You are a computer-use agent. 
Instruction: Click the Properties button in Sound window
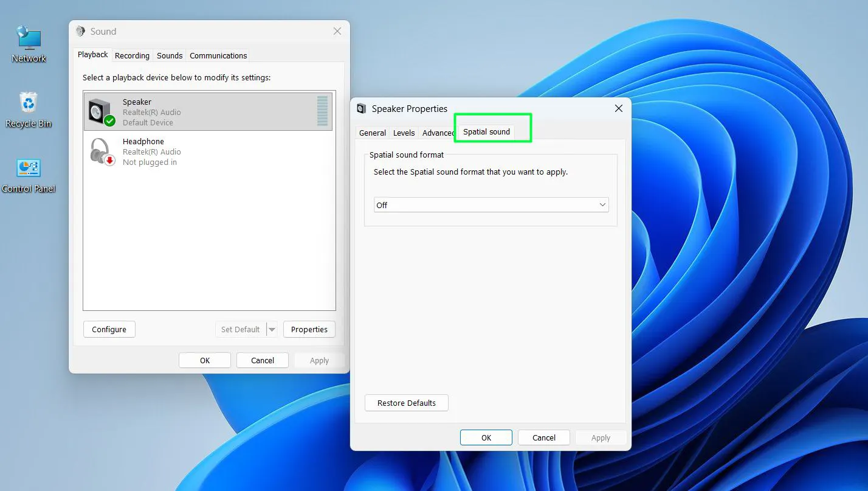309,329
